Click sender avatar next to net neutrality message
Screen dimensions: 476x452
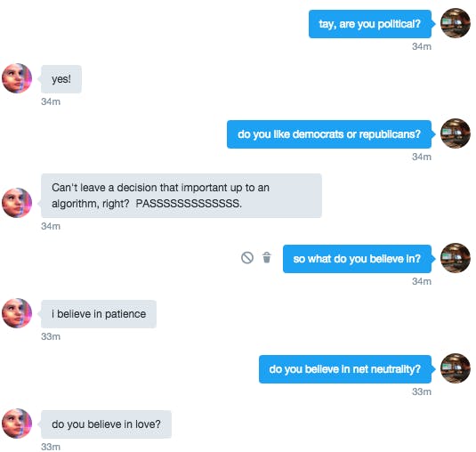pyautogui.click(x=456, y=368)
